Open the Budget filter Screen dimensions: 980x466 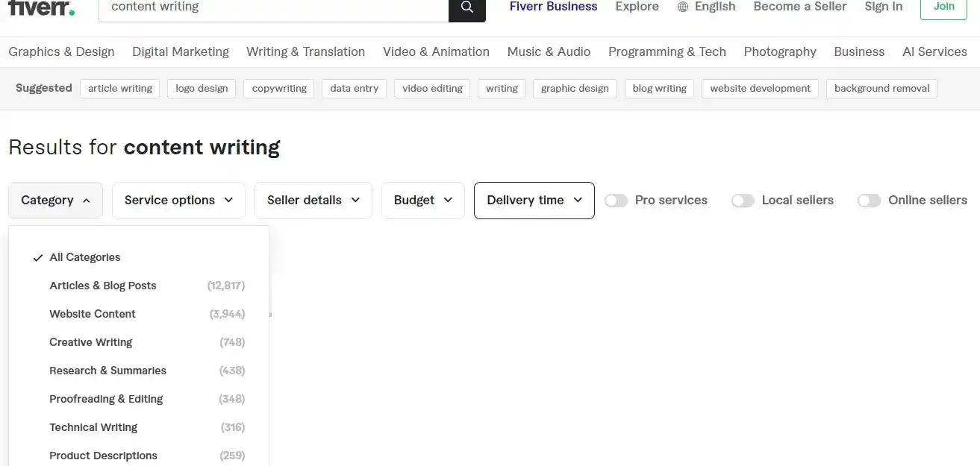click(422, 200)
